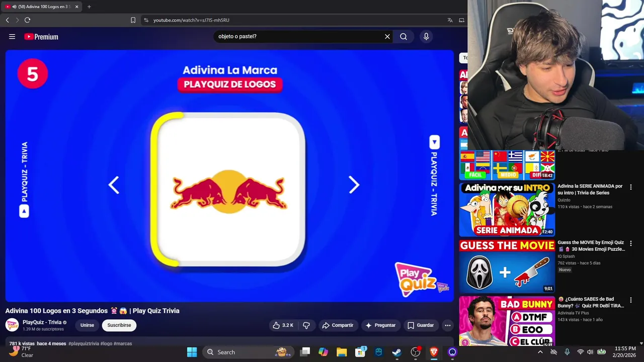Open the YouTube hamburger guide menu
Viewport: 644px width, 362px height.
(12, 37)
